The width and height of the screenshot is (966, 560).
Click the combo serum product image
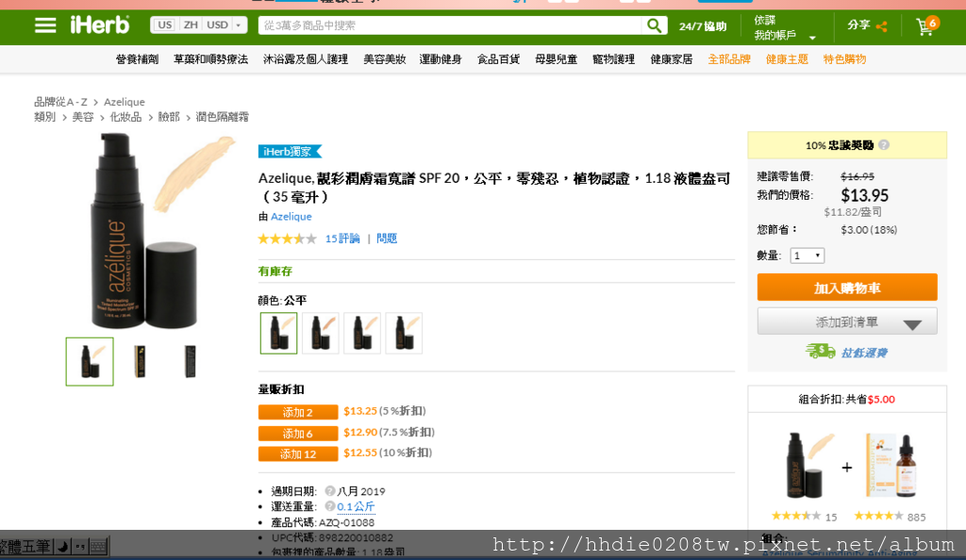(891, 465)
